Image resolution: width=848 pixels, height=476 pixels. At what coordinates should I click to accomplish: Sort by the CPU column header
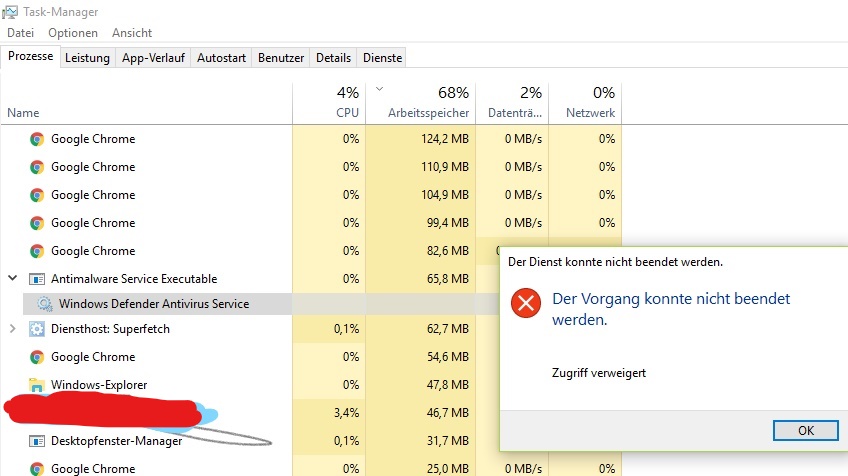[x=329, y=104]
